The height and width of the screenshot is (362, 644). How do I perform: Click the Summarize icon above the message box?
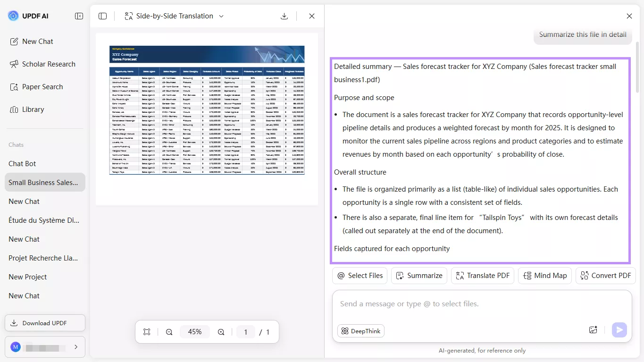(x=418, y=275)
